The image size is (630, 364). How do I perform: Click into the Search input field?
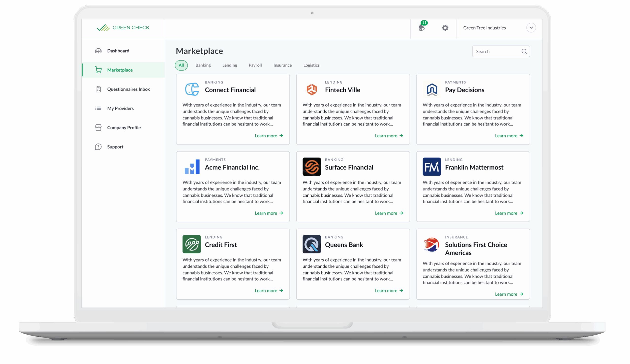pos(496,51)
